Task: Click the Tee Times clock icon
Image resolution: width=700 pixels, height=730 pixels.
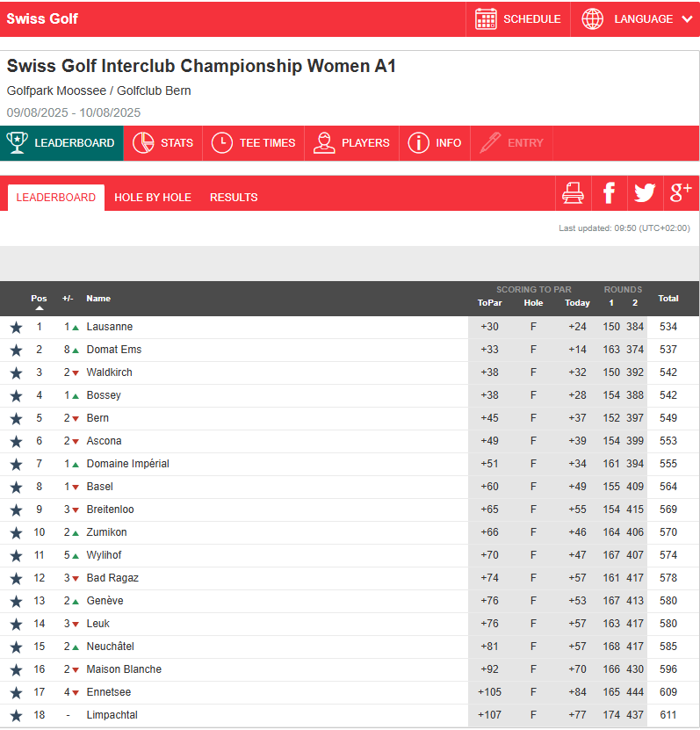Action: point(222,142)
